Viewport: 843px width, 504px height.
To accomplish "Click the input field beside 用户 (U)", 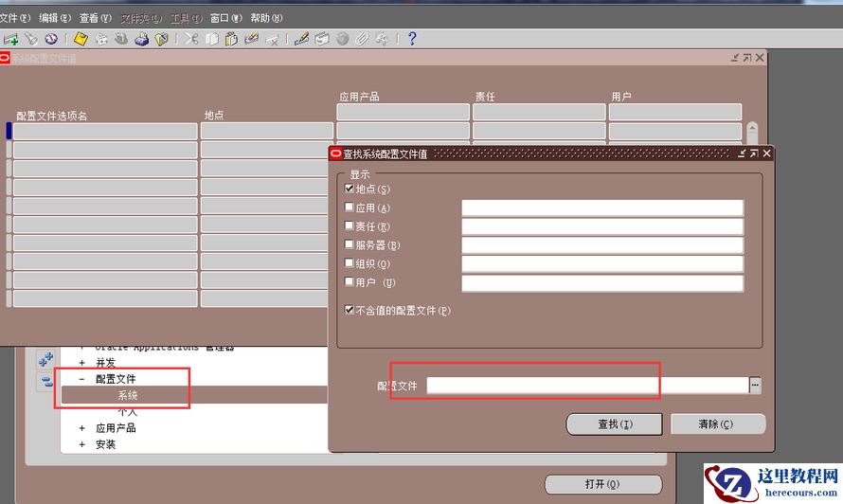I will click(x=602, y=283).
